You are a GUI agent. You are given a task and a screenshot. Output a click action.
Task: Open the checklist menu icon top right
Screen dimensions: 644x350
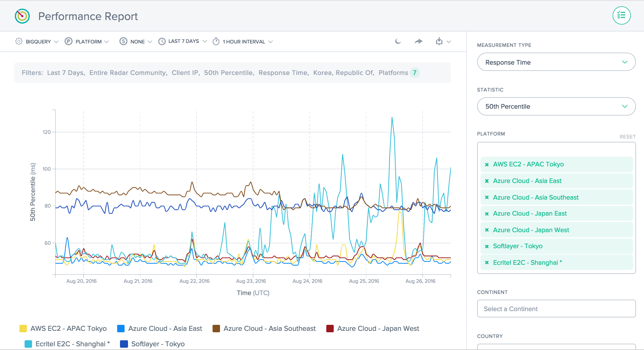coord(621,15)
